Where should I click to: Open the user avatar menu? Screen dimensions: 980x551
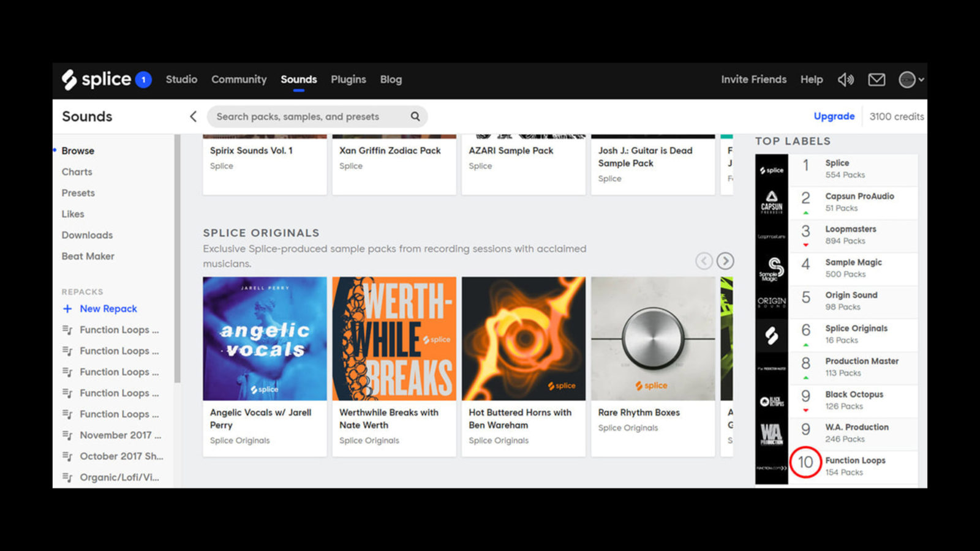pos(911,80)
